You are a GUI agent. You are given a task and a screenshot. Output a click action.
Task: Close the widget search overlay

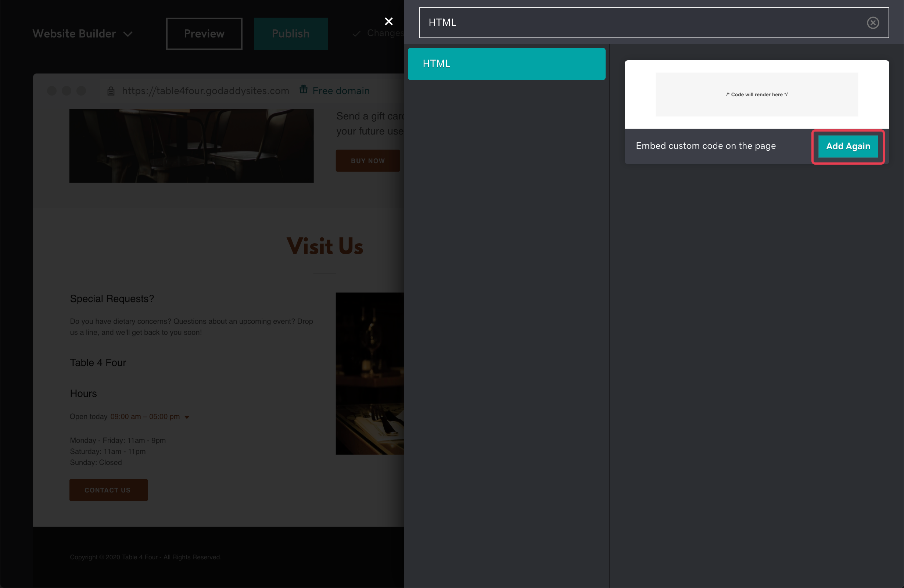pyautogui.click(x=388, y=21)
